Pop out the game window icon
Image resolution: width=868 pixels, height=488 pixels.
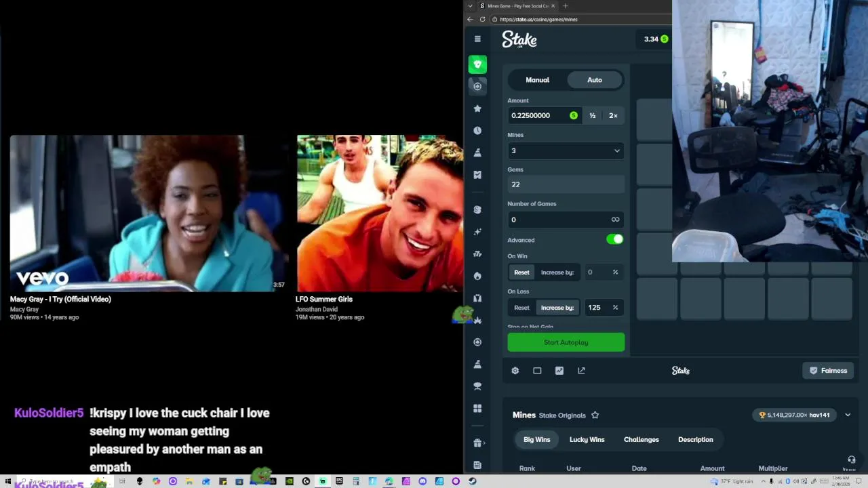[581, 371]
